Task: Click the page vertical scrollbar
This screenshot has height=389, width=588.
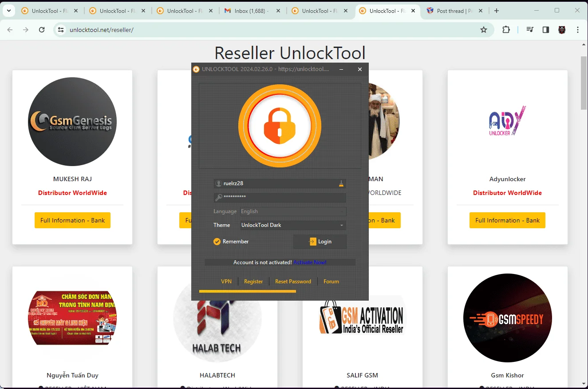Action: [584, 83]
